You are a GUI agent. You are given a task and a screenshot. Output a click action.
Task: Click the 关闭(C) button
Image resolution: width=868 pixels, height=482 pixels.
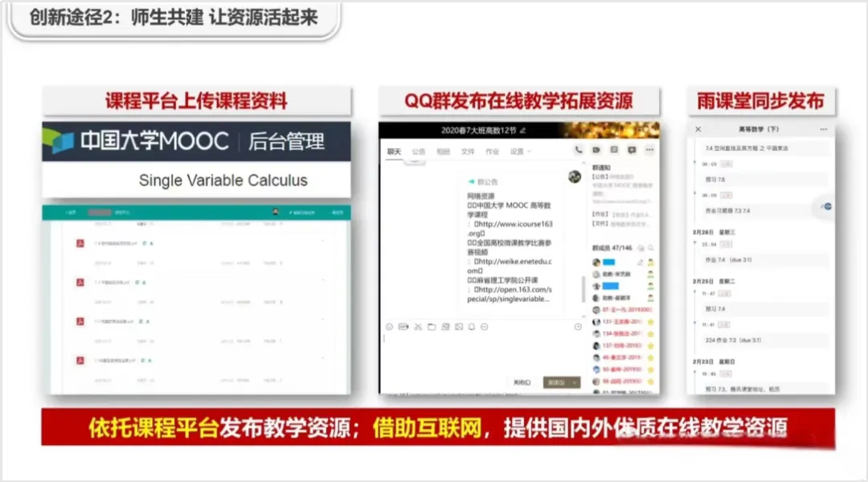[522, 382]
